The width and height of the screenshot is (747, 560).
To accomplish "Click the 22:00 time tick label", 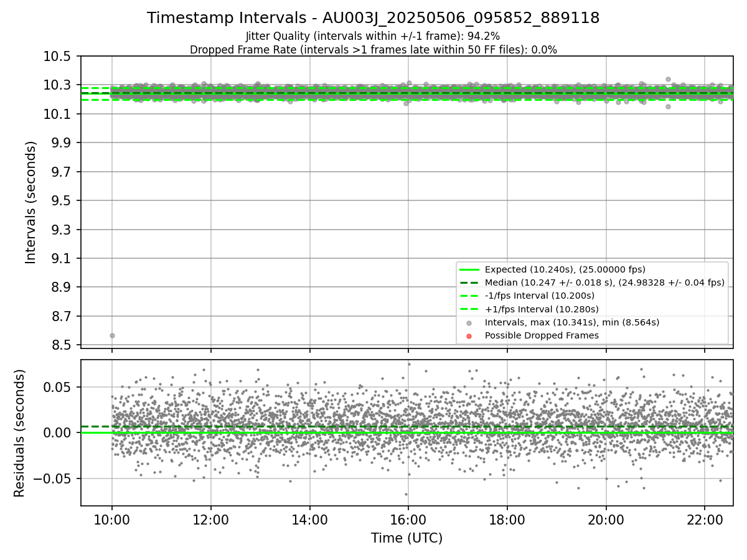I will pyautogui.click(x=705, y=518).
